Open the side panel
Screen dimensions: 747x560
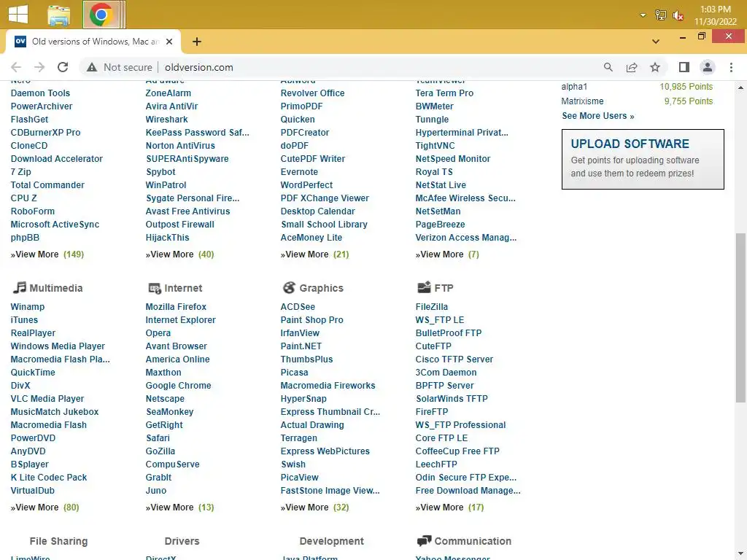(x=684, y=67)
